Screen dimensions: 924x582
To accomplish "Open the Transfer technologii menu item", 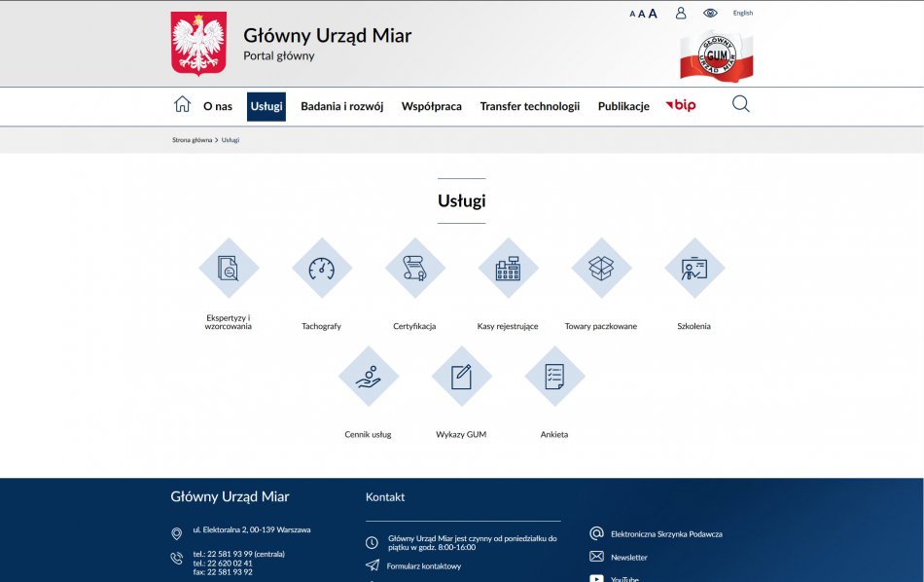I will 529,106.
